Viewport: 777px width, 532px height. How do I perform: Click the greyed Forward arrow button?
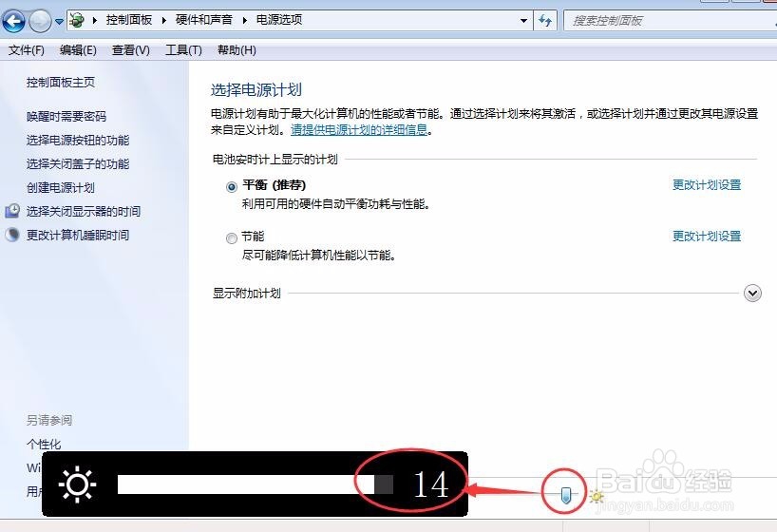(40, 21)
